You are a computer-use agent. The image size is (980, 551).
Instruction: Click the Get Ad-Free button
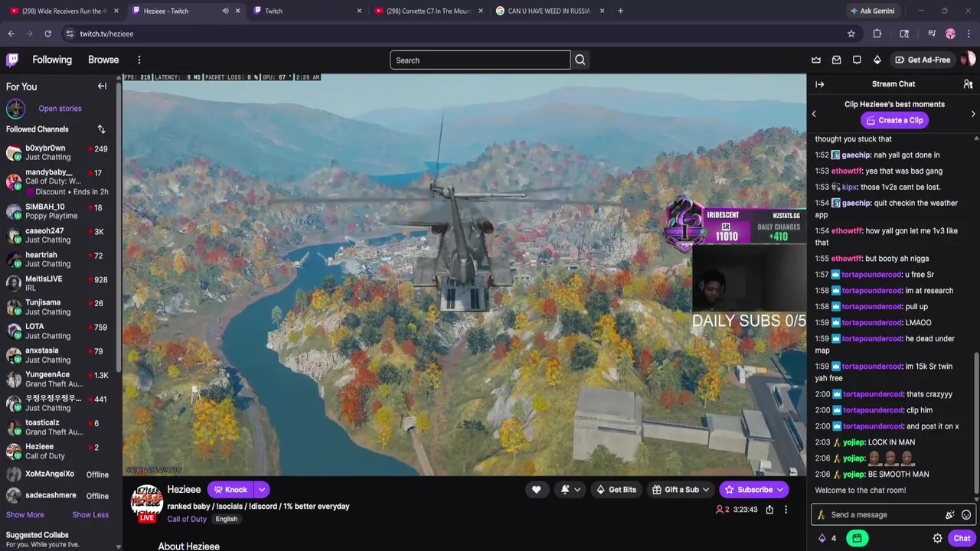tap(922, 60)
